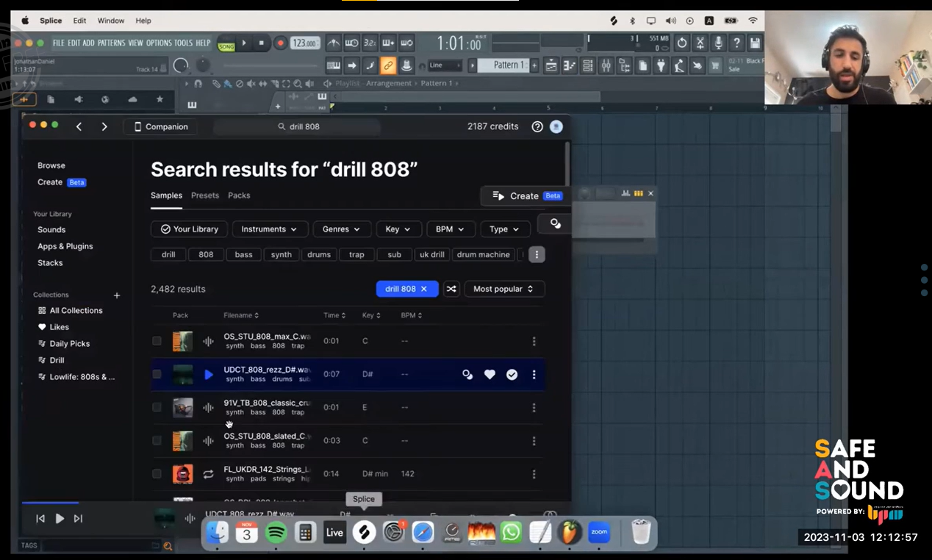Add a new collection with plus icon
Screen dimensions: 932x560
pyautogui.click(x=117, y=295)
